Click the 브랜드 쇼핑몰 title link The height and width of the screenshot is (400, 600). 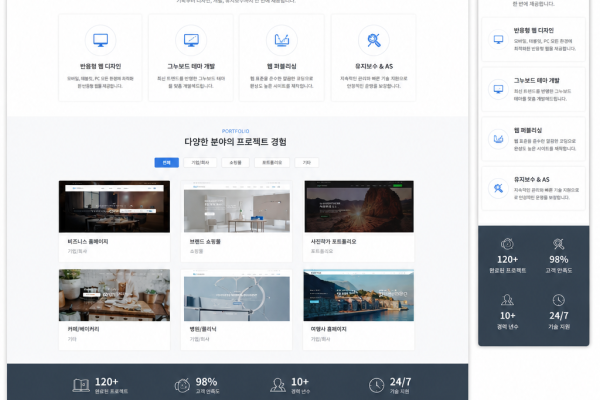click(x=205, y=242)
